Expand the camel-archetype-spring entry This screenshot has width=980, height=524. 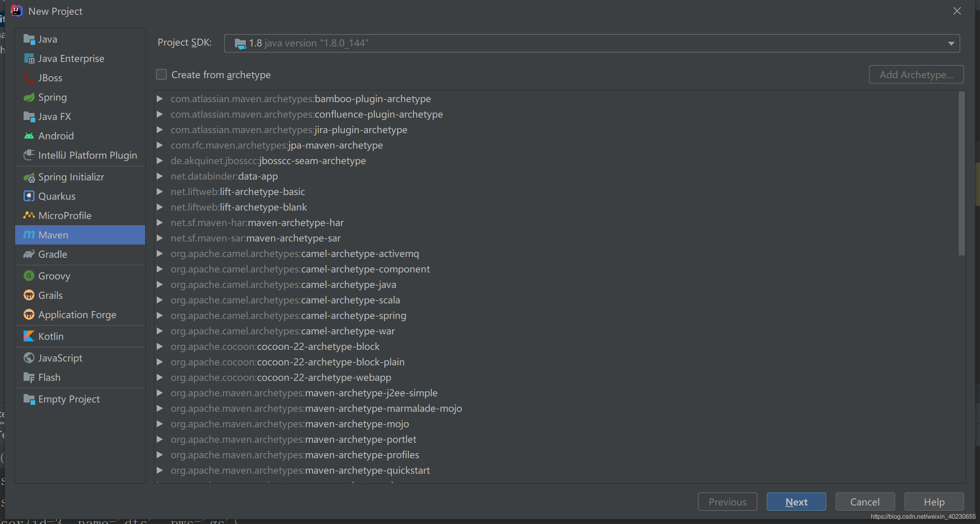click(160, 315)
